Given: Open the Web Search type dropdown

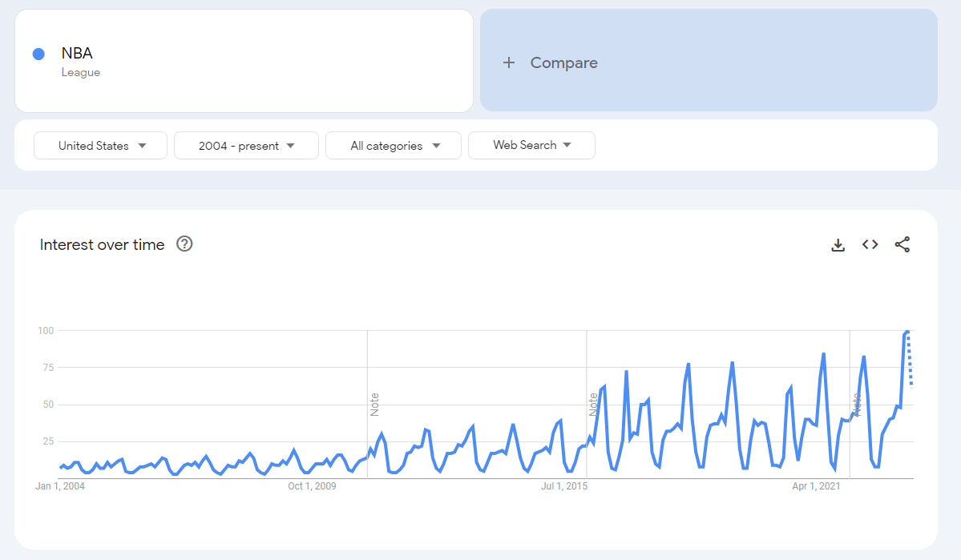Looking at the screenshot, I should (x=531, y=145).
